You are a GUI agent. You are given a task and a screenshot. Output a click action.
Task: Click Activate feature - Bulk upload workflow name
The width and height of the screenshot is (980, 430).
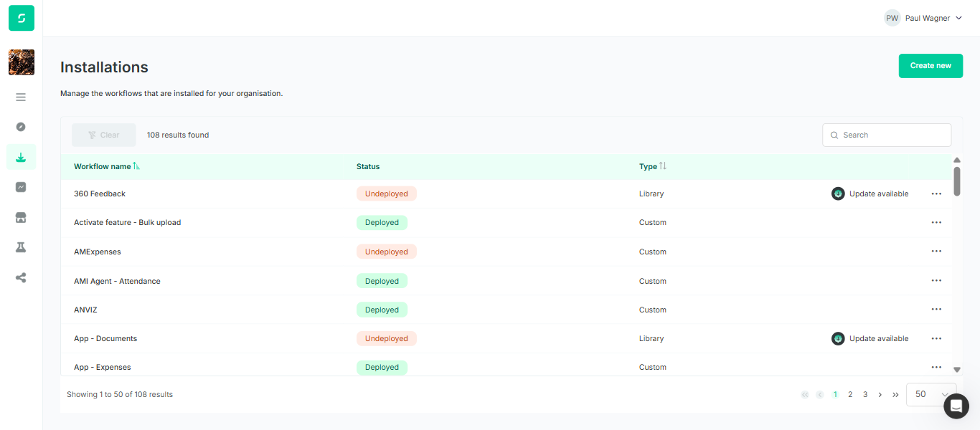(127, 222)
